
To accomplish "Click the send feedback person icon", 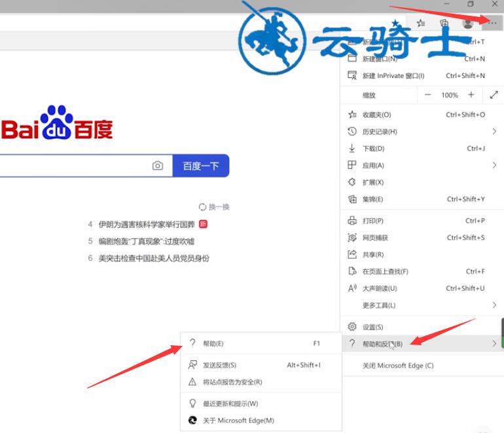I will pos(192,365).
